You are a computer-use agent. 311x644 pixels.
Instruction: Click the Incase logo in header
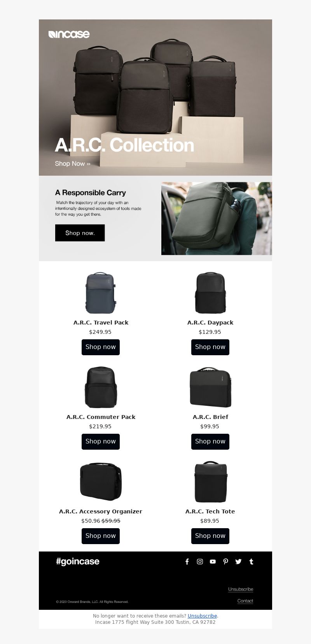pos(69,34)
